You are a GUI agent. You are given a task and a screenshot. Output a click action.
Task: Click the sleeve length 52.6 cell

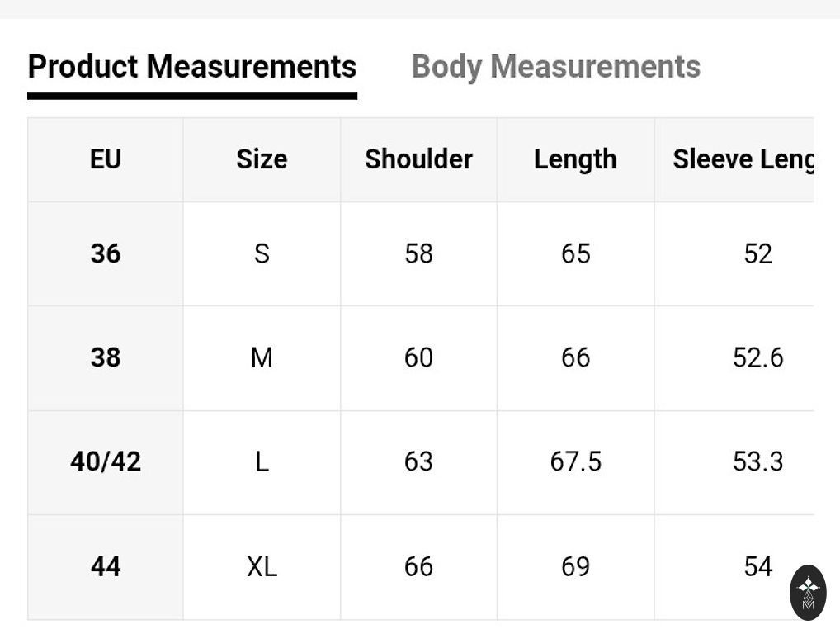(757, 357)
